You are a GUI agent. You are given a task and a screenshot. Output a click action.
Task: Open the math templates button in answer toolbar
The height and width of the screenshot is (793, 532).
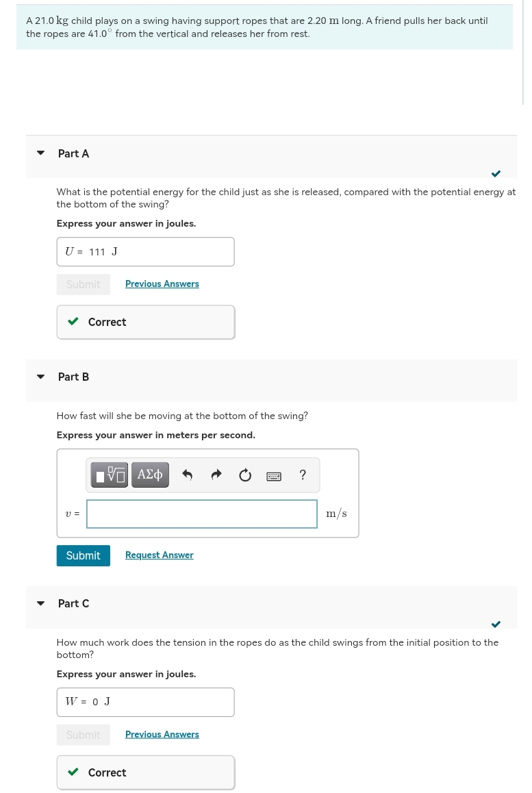[x=110, y=475]
